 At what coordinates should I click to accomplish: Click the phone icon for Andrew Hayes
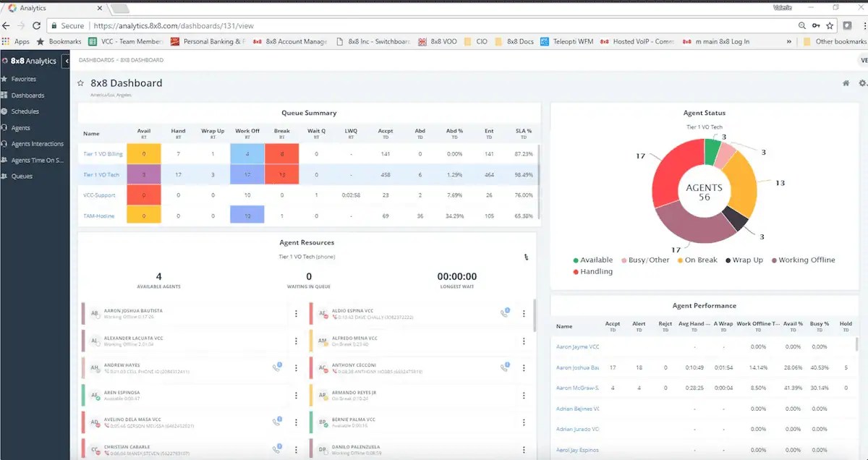click(x=277, y=367)
